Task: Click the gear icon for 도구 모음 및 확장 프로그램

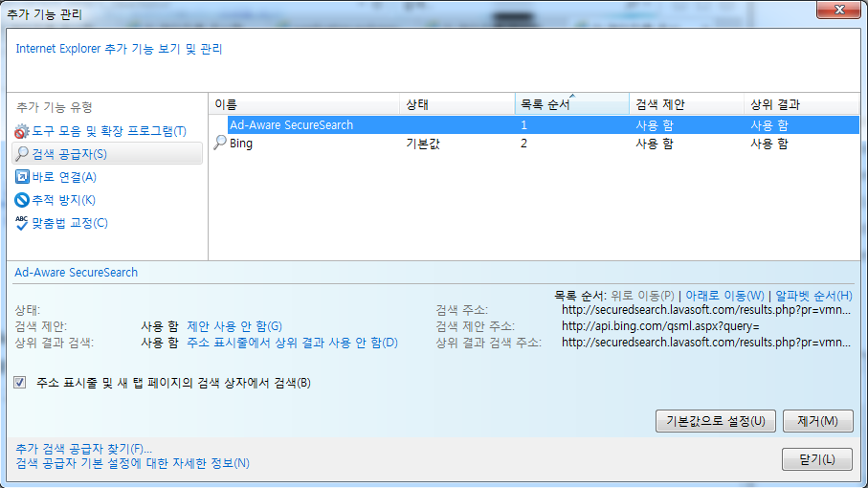Action: point(22,131)
